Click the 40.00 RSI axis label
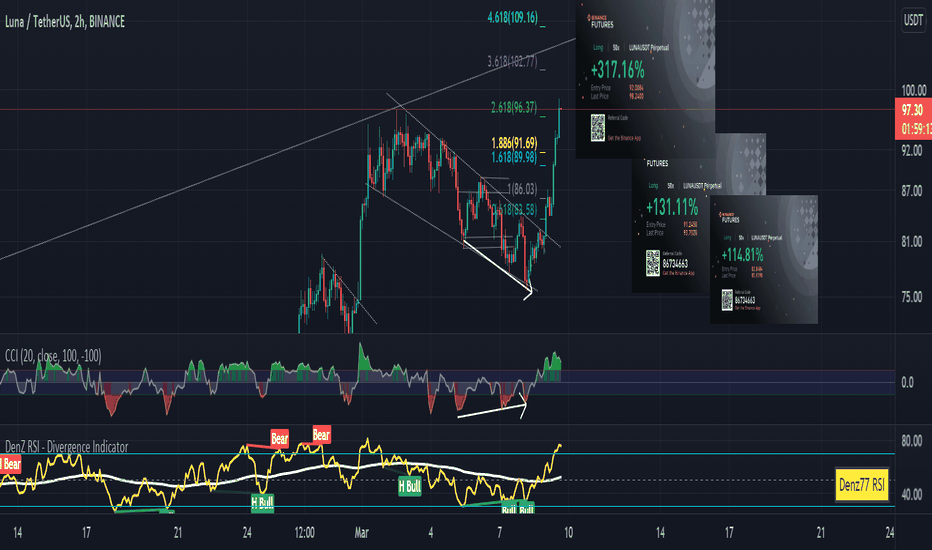Image resolution: width=932 pixels, height=550 pixels. (x=912, y=494)
